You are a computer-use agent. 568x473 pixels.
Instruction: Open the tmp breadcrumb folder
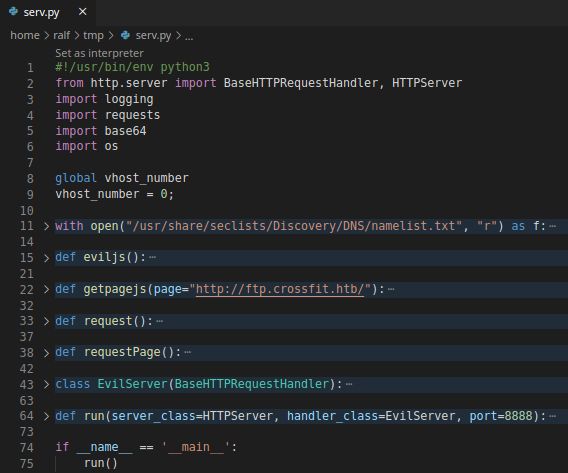[x=93, y=35]
